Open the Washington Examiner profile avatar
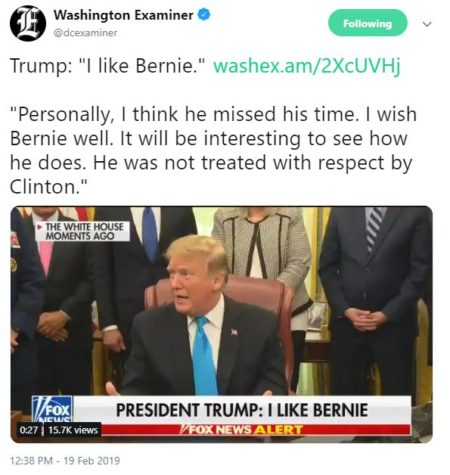 tap(28, 24)
